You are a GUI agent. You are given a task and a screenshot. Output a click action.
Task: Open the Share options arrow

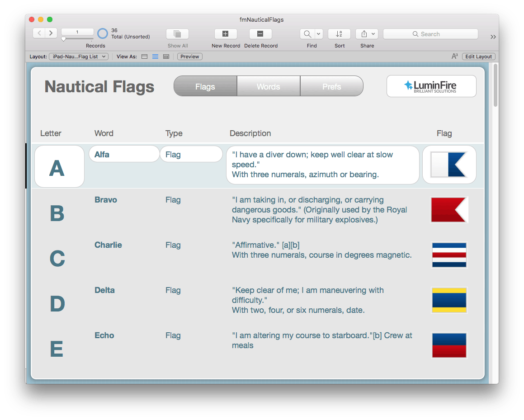point(374,34)
